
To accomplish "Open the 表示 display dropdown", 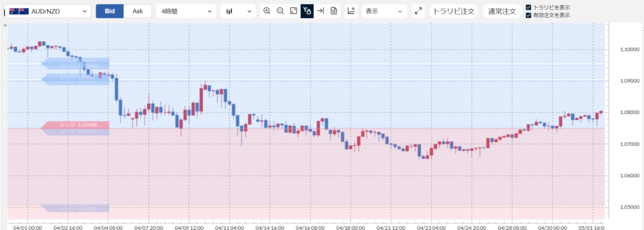I will click(x=384, y=11).
